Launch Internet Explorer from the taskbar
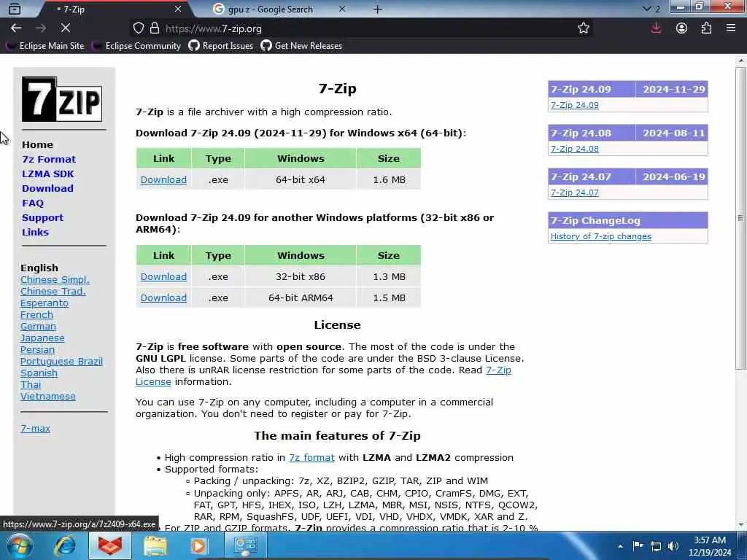Image resolution: width=747 pixels, height=560 pixels. [x=65, y=545]
